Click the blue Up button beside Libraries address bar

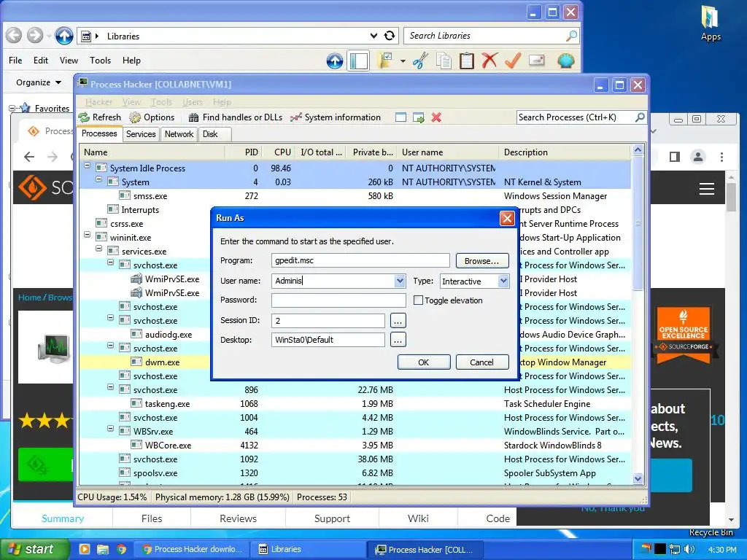pyautogui.click(x=64, y=35)
